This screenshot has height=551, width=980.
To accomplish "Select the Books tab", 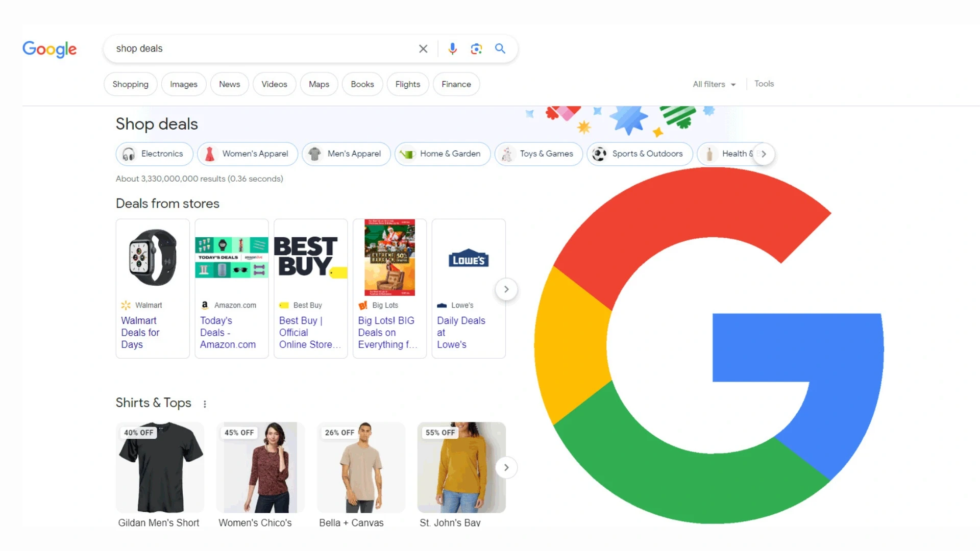I will pos(362,84).
